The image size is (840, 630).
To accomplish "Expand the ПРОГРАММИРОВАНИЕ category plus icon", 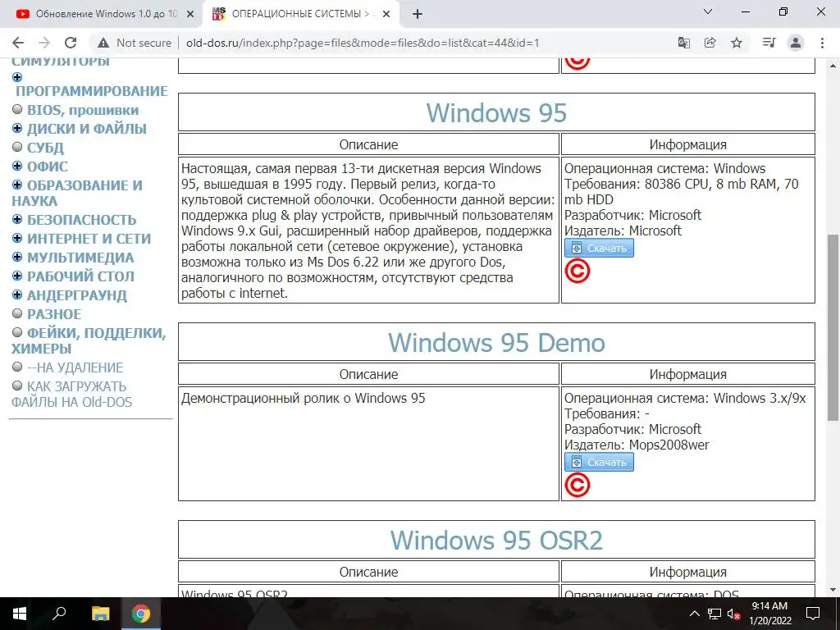I will click(x=17, y=77).
